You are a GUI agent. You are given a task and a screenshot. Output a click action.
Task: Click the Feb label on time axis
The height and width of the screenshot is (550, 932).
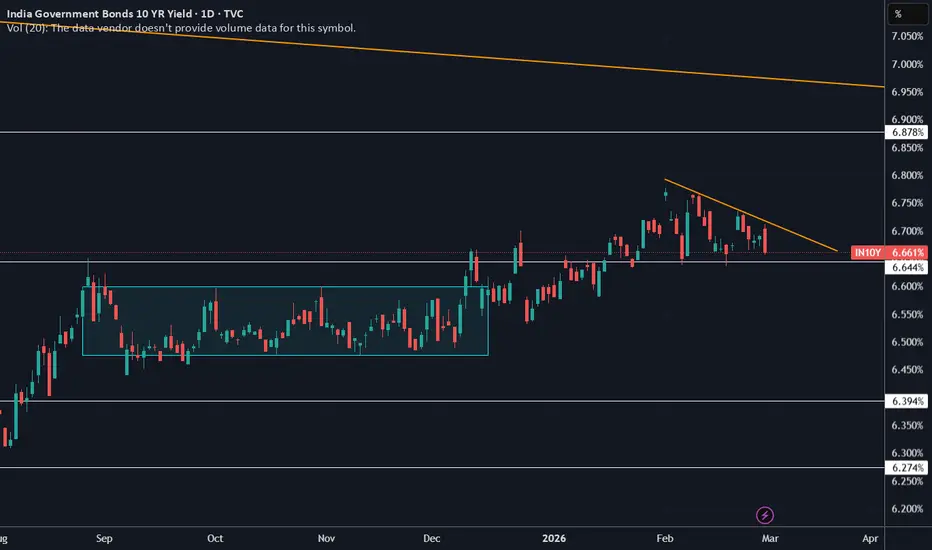pos(665,538)
